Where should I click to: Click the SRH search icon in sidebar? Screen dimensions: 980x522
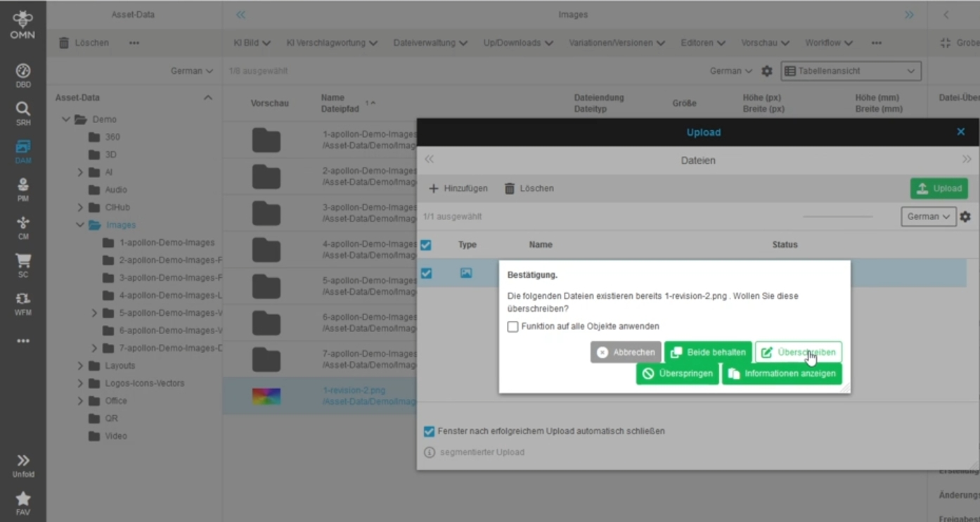[x=23, y=113]
